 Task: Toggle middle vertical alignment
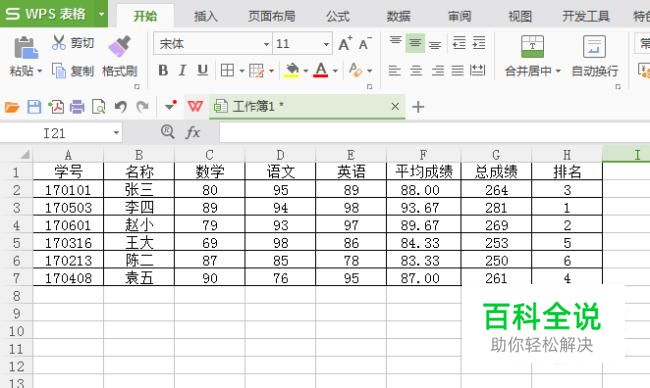(x=415, y=43)
